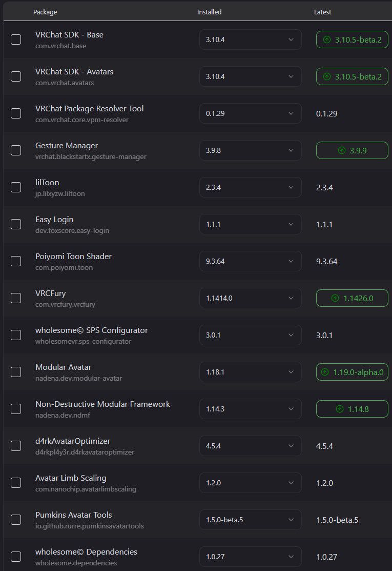
Task: Click upgrade arrow icon next to 1.1426.0
Action: (x=335, y=298)
